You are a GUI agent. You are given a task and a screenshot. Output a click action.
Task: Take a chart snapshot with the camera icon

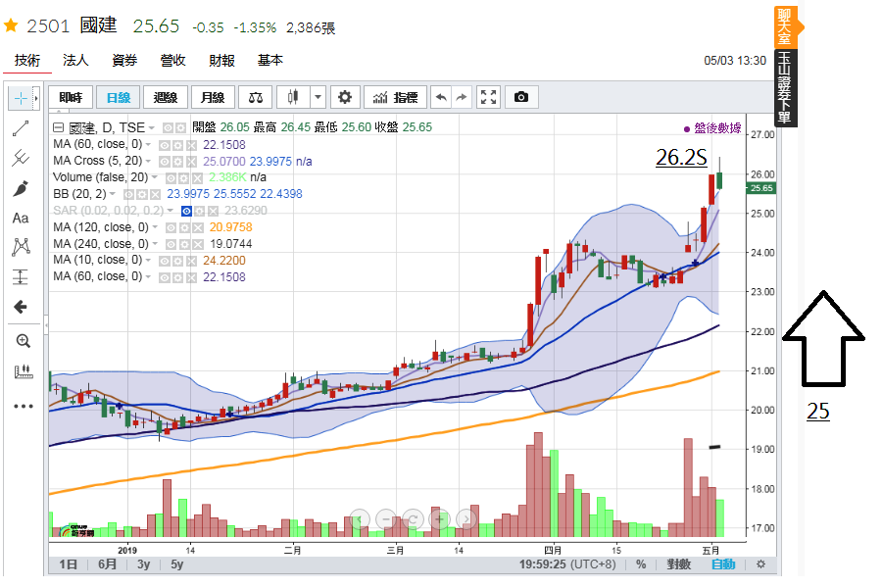pyautogui.click(x=521, y=97)
